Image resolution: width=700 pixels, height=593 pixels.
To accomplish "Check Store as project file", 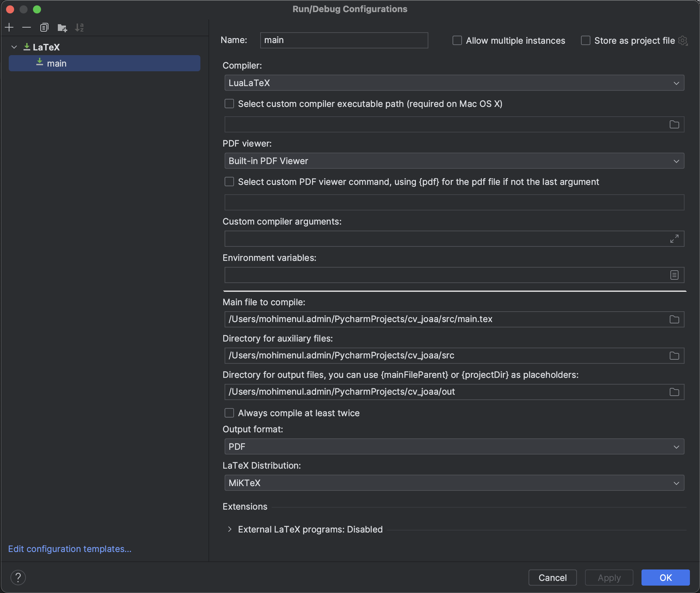I will pos(585,41).
